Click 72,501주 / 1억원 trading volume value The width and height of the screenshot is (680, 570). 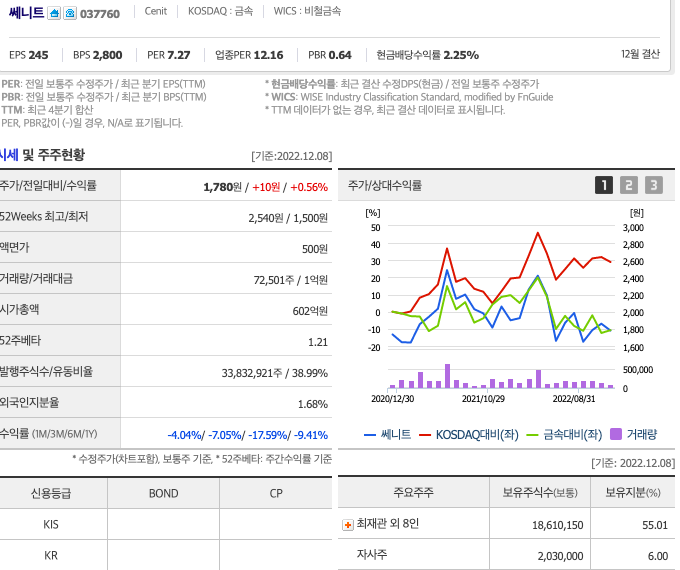[x=291, y=280]
